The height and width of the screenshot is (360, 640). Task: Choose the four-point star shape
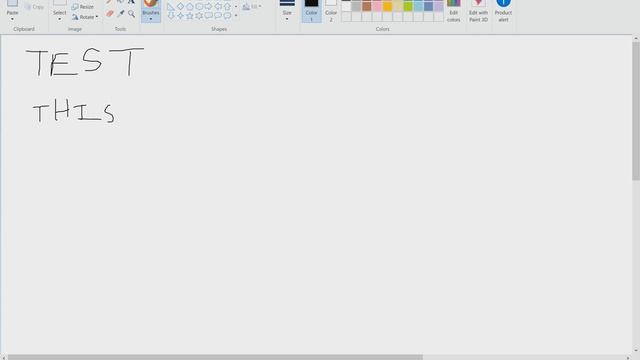pyautogui.click(x=180, y=16)
